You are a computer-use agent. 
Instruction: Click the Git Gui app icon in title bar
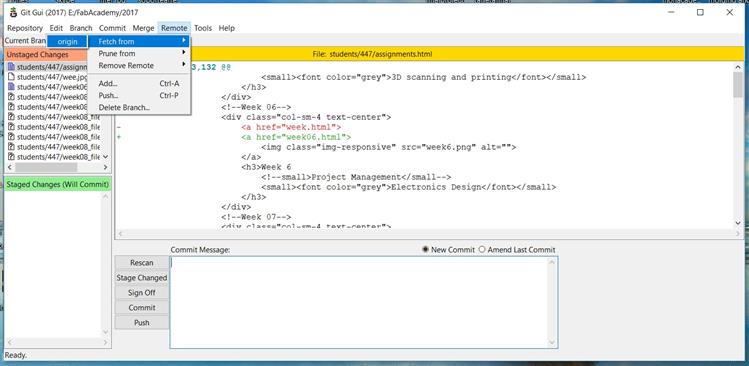click(x=13, y=12)
